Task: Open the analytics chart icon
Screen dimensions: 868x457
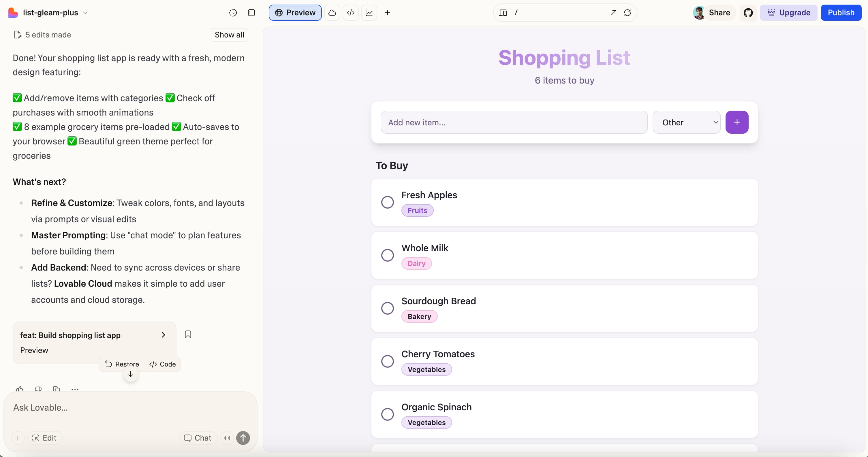Action: 369,12
